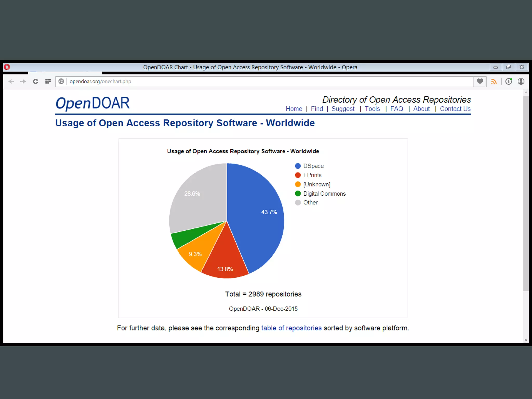The width and height of the screenshot is (532, 399).
Task: Click the Opera menu logo
Action: 7,67
